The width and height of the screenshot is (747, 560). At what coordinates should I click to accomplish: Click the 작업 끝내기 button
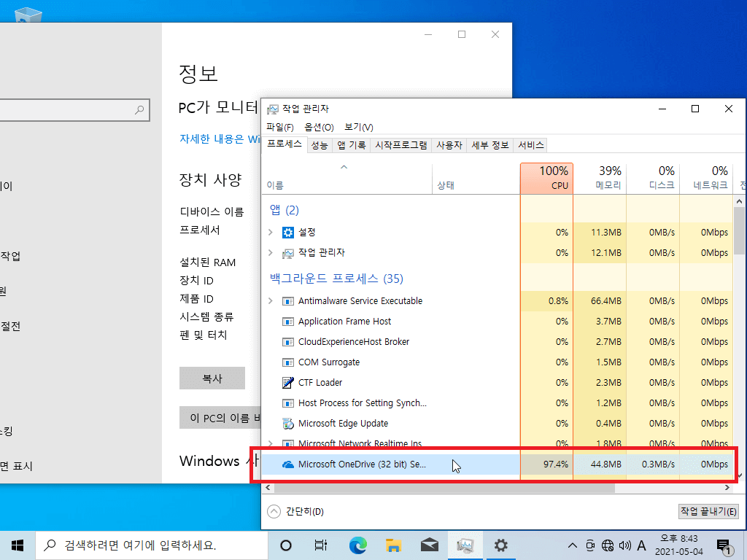(708, 511)
